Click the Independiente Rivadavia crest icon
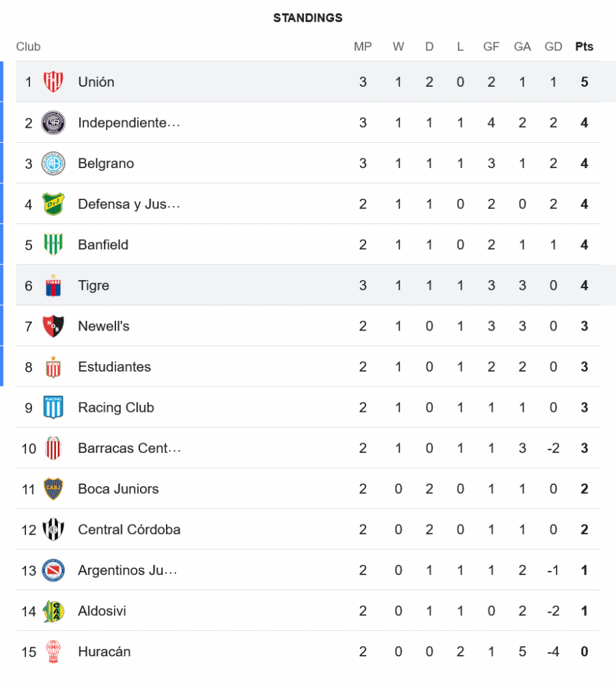Image resolution: width=616 pixels, height=683 pixels. click(53, 123)
